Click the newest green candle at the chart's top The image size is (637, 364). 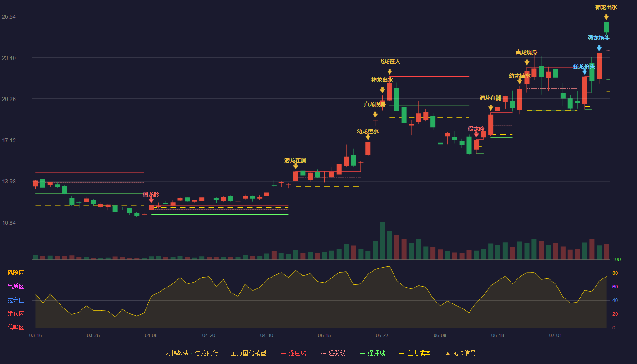pos(606,27)
